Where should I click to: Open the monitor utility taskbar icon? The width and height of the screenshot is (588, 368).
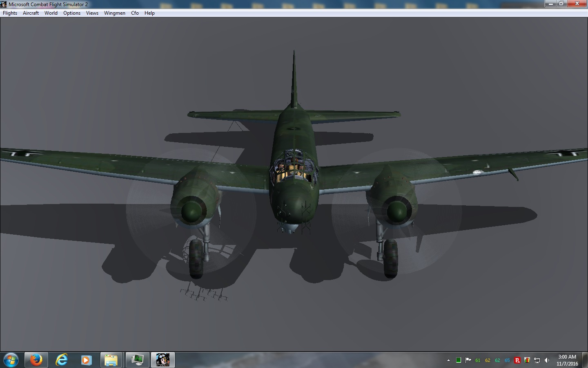137,360
